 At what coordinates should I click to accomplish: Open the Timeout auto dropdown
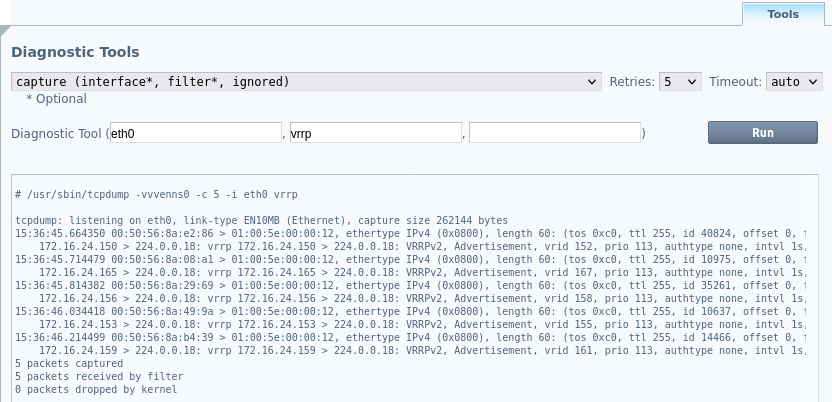click(793, 82)
